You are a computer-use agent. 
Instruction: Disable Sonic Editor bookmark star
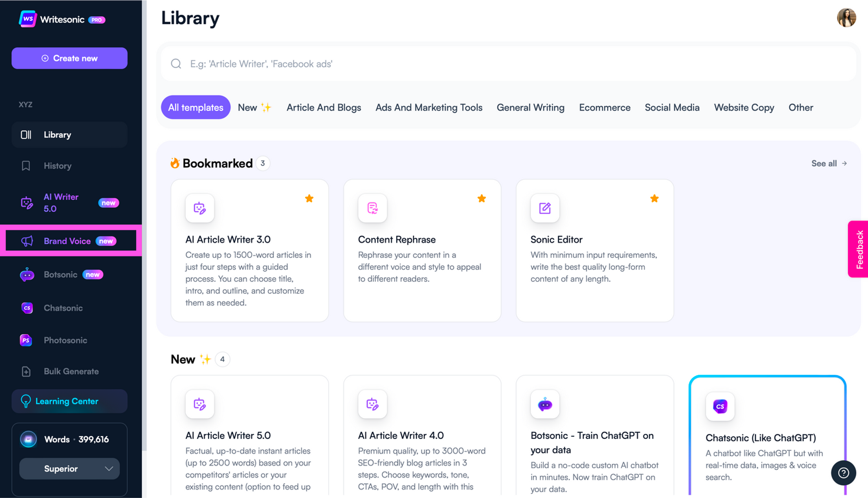[654, 198]
